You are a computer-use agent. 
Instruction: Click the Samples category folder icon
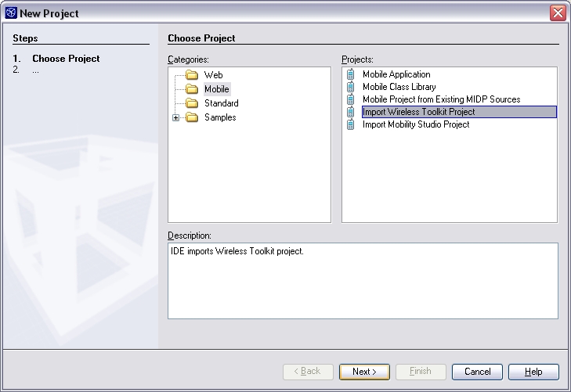coord(191,117)
